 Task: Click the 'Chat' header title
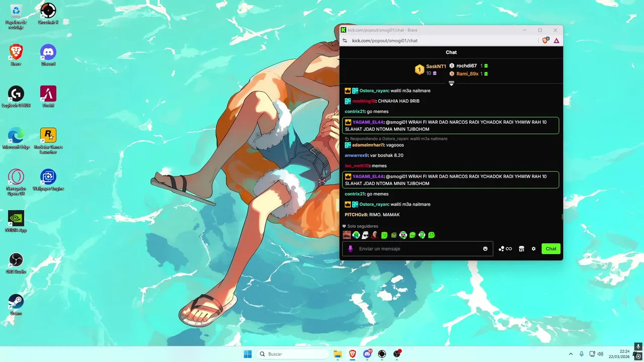coord(451,52)
